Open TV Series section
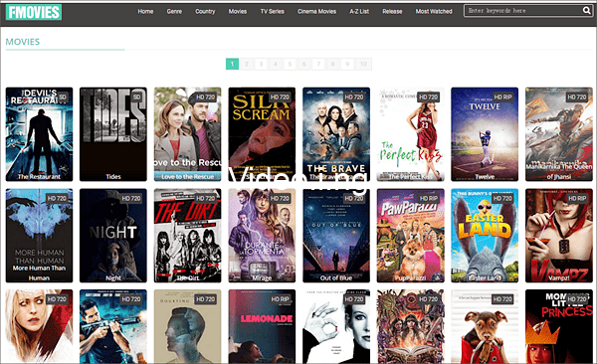597x364 pixels. [x=273, y=11]
